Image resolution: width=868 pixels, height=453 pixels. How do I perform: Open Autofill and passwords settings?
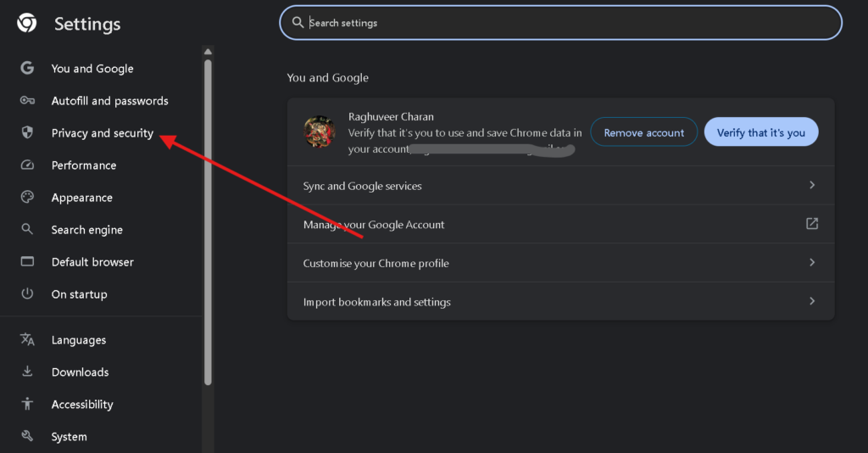109,101
